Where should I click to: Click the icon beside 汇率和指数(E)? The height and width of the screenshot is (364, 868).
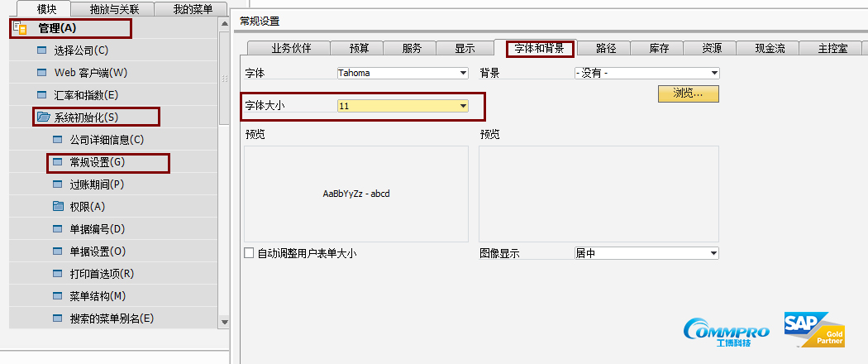(42, 95)
